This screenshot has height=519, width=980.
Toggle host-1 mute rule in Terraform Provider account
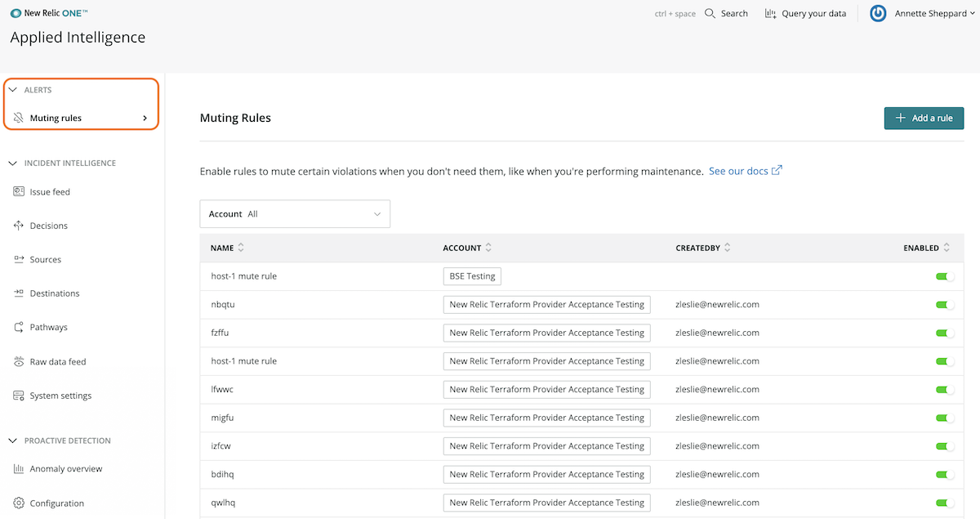[x=945, y=361]
